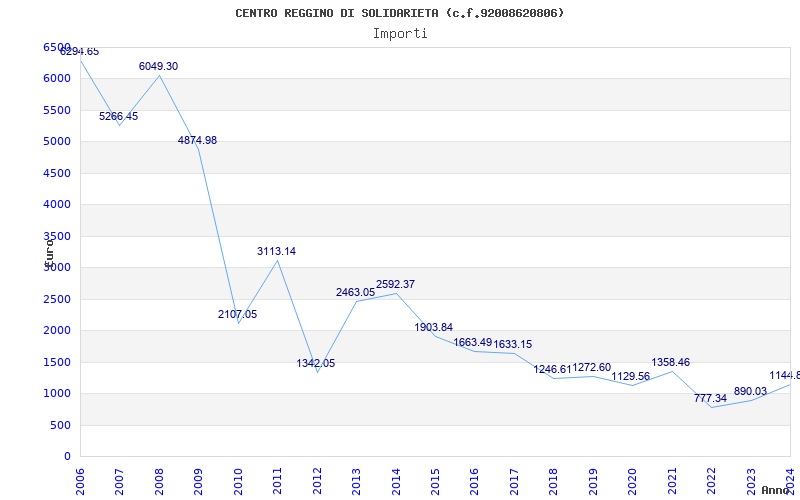The image size is (800, 500).
Task: Select the 500 y-axis tick label
Action: [60, 425]
